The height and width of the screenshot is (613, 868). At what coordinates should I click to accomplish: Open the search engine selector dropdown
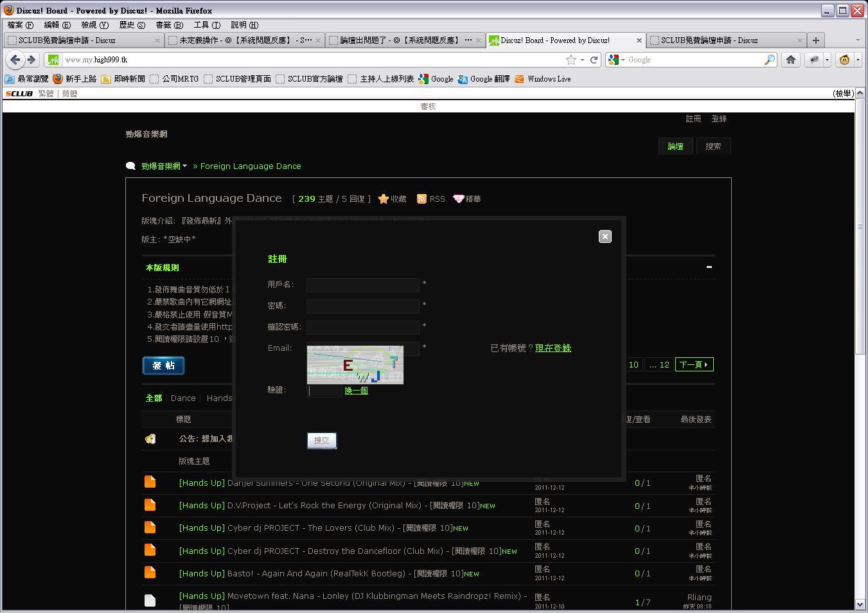tap(616, 60)
